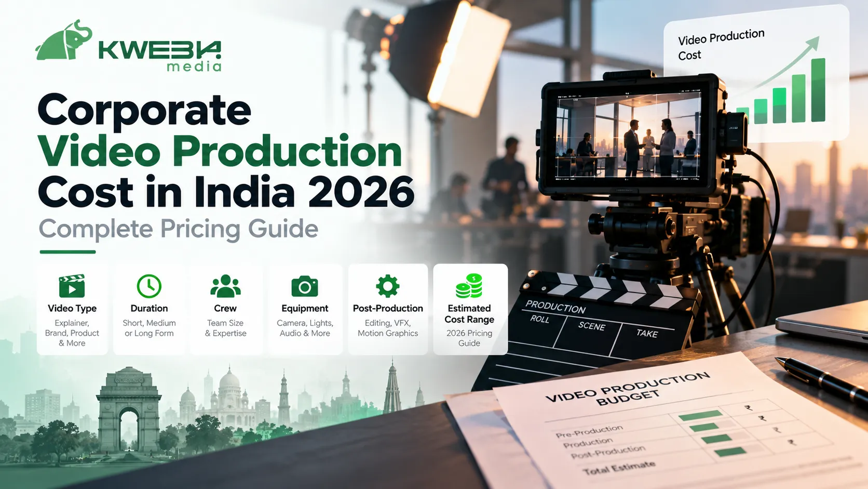Click the 'Complete Pricing Guide' subtitle

tap(179, 229)
